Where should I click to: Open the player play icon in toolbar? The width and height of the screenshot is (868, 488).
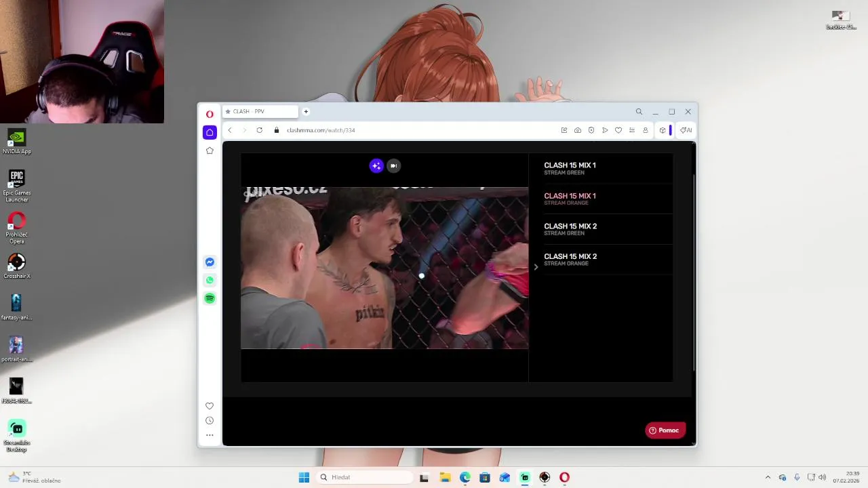click(605, 130)
